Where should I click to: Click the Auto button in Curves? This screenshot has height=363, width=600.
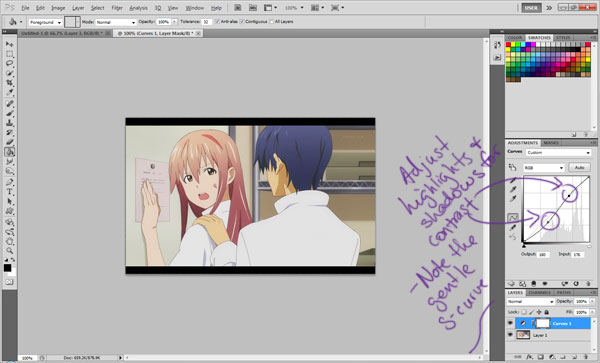[579, 168]
